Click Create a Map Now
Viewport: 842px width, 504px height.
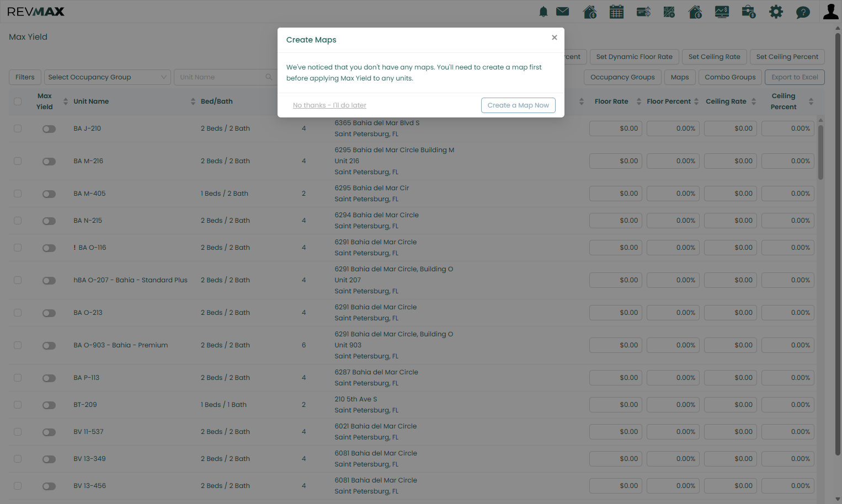pos(518,105)
